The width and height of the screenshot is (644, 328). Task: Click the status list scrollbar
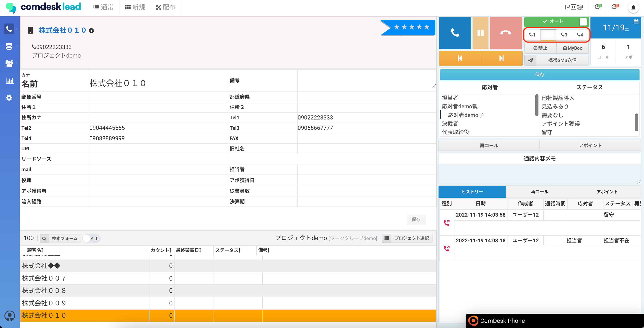click(637, 122)
